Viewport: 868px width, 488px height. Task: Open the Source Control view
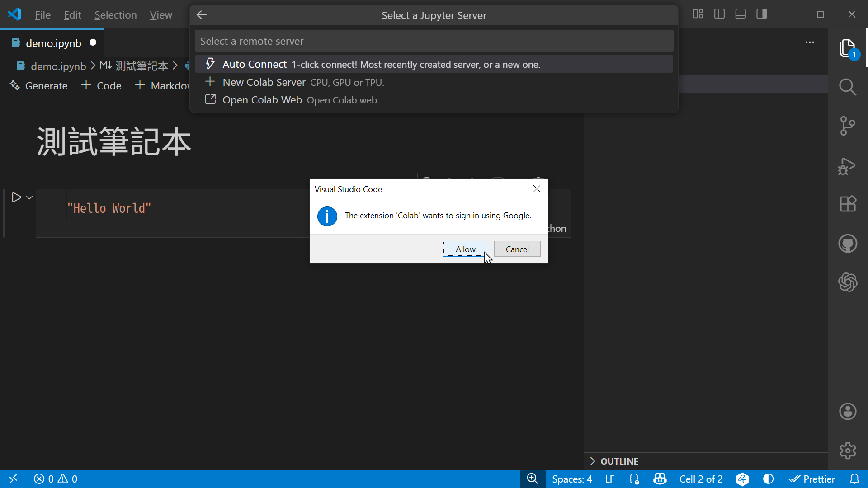848,126
